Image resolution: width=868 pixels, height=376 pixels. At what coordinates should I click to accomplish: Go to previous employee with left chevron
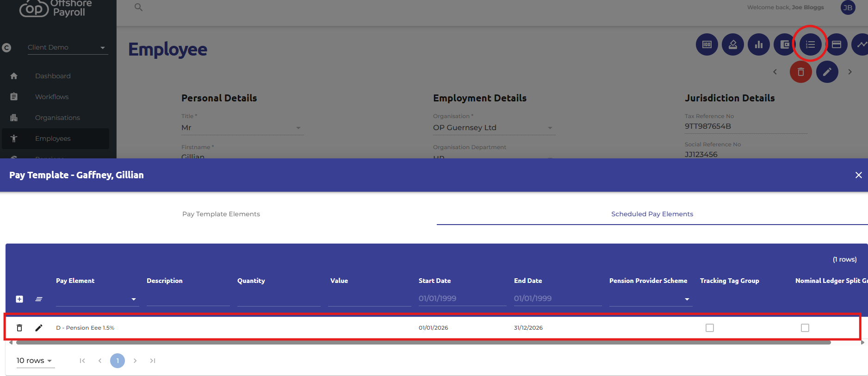[775, 72]
